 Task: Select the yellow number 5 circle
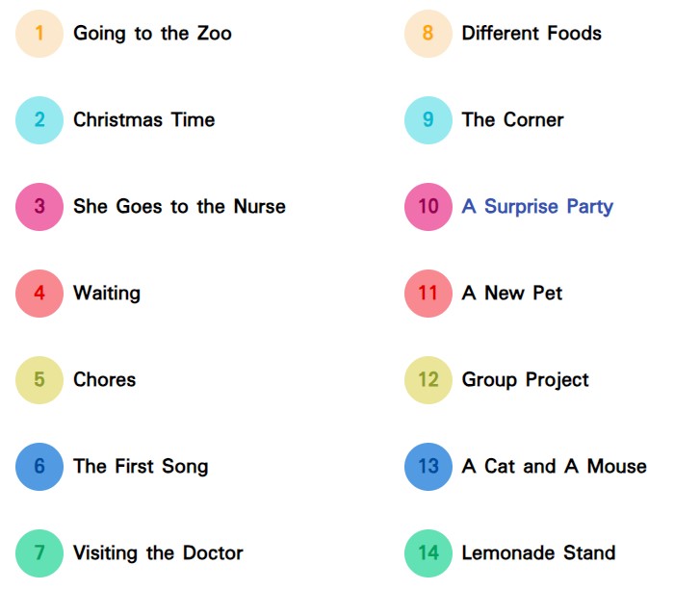point(39,380)
